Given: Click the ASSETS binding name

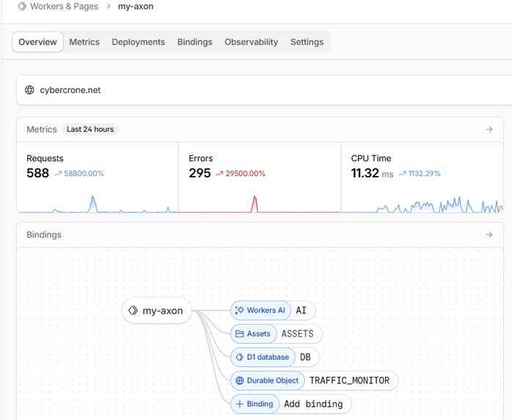Looking at the screenshot, I should [x=298, y=334].
